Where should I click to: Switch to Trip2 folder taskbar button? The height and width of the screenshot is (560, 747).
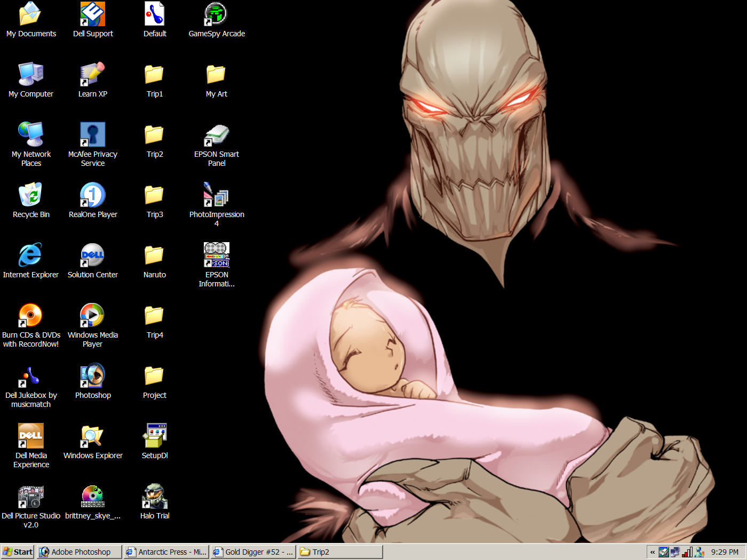click(x=340, y=552)
